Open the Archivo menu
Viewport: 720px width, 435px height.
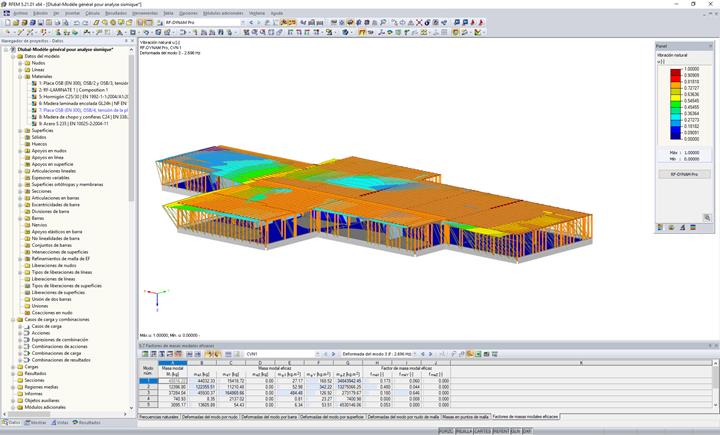pos(20,13)
